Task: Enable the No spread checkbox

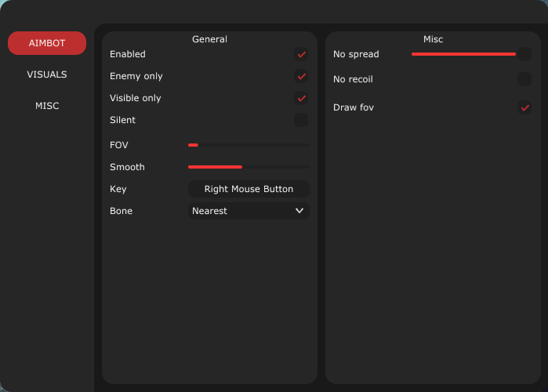Action: (524, 54)
